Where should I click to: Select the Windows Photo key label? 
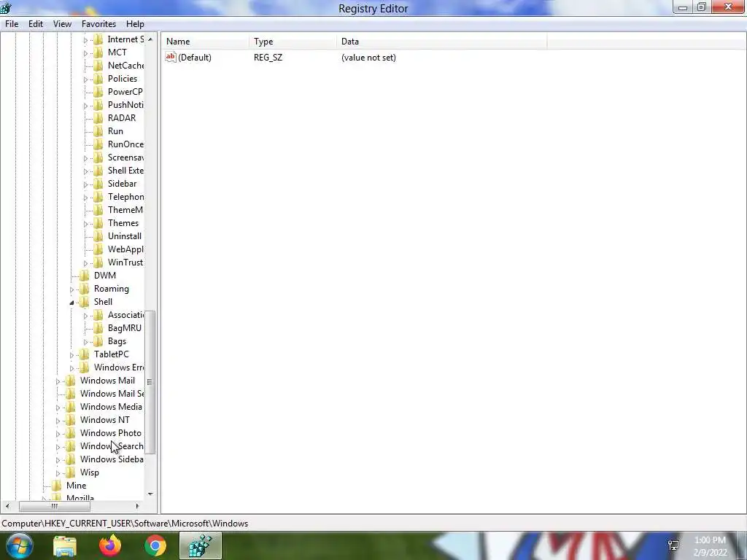111,433
